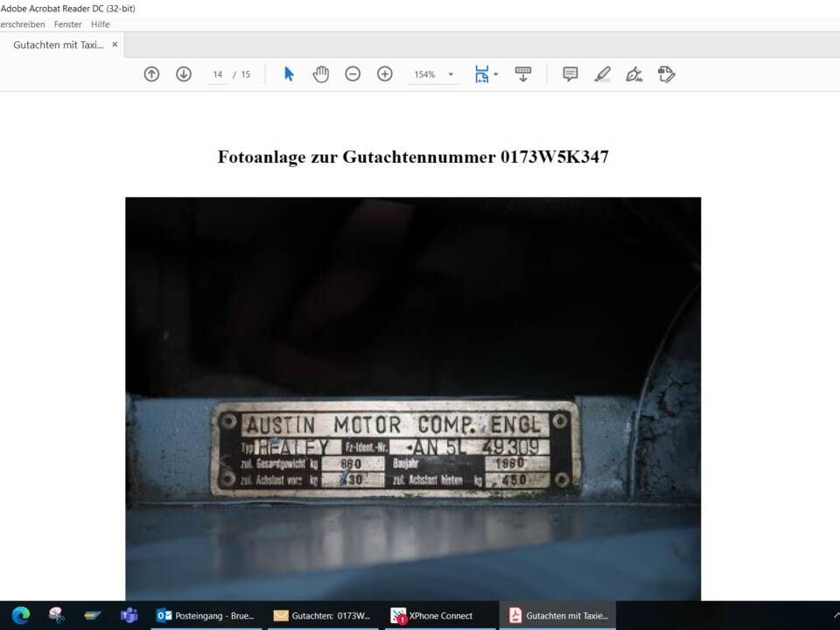This screenshot has width=840, height=630.
Task: Click the scrolling mode keyboard icon
Action: click(x=523, y=74)
